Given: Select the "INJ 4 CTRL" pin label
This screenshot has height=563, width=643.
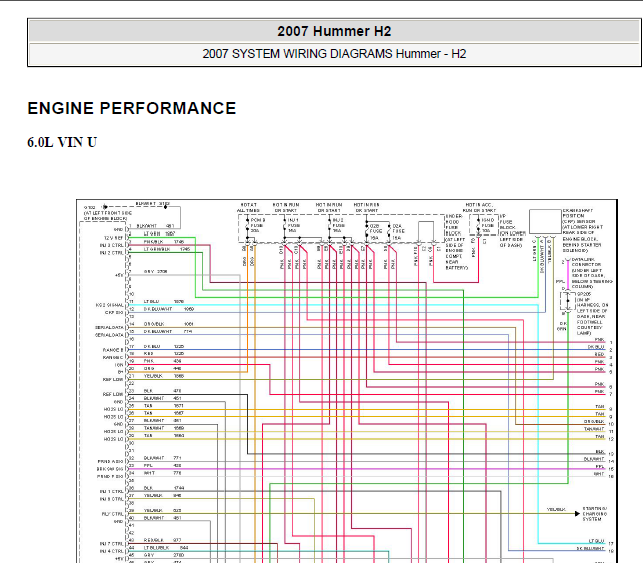Looking at the screenshot, I should point(112,551).
